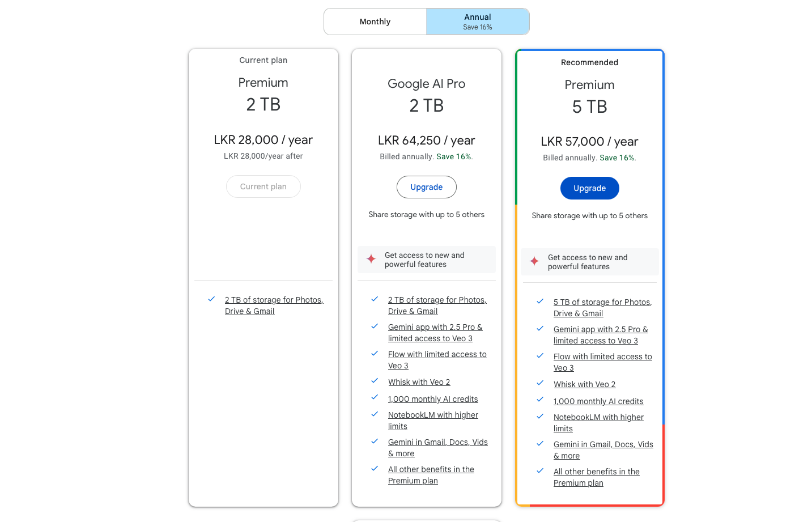Click Upgrade for Premium 5 TB plan
The image size is (812, 522).
click(x=590, y=188)
